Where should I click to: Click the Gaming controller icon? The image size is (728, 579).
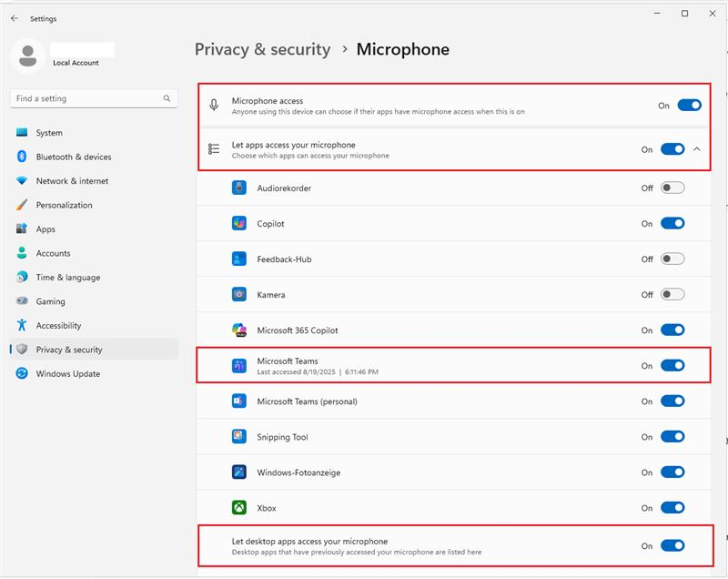point(22,301)
